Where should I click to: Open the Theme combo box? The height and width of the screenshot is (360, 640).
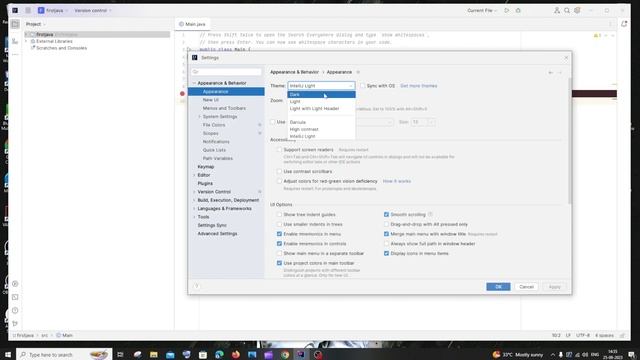click(322, 86)
